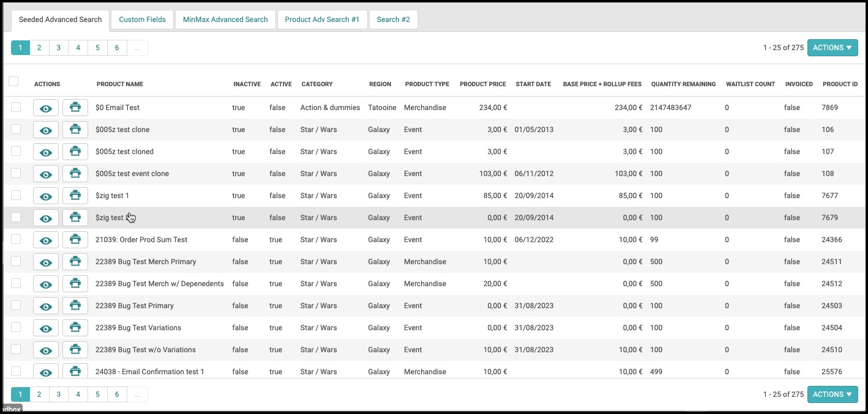Sort by the Product Name column header
This screenshot has height=414, width=868.
pos(120,84)
